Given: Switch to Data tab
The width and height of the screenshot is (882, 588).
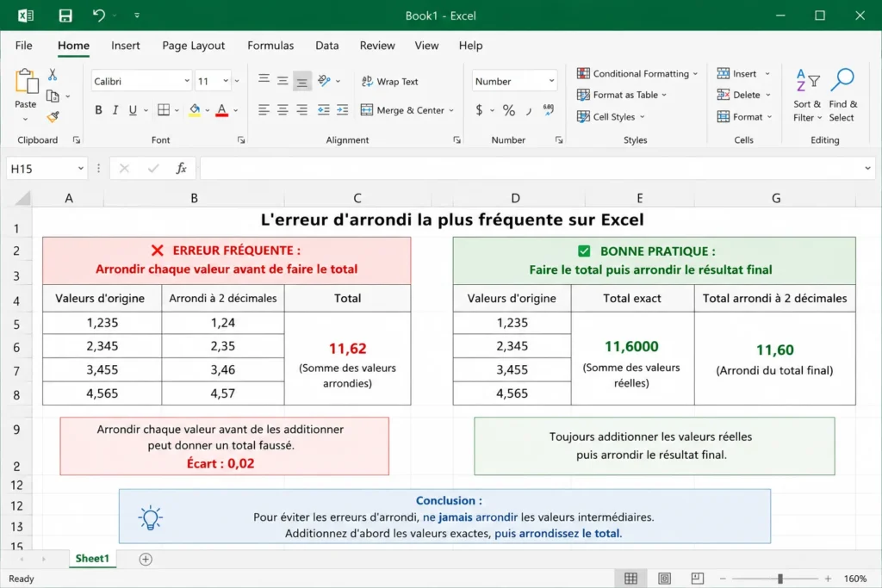Looking at the screenshot, I should (x=326, y=46).
